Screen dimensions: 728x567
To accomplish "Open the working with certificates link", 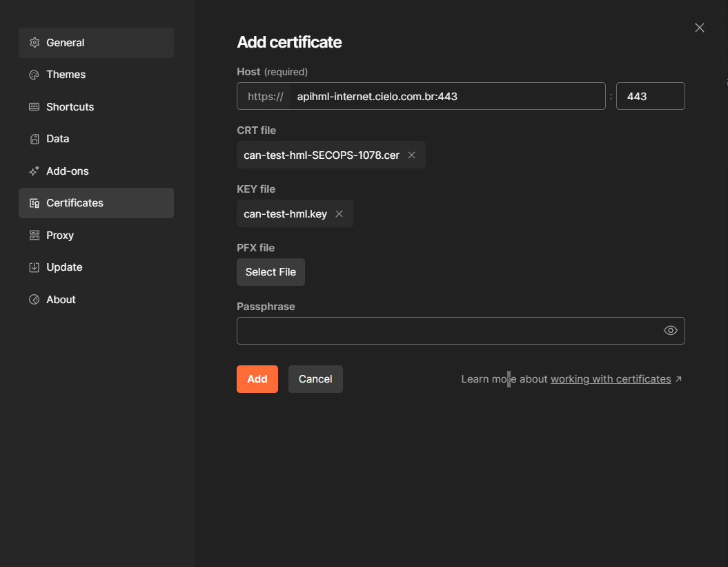I will 611,379.
